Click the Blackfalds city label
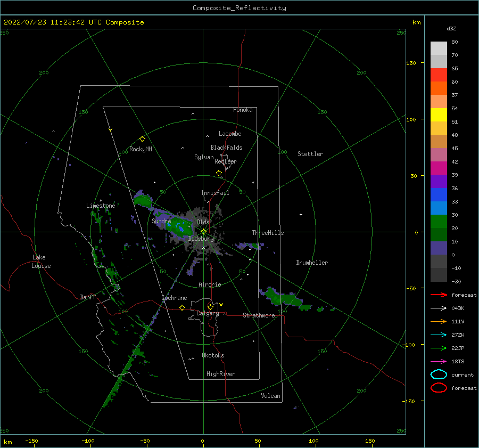The height and width of the screenshot is (448, 479). 226,148
